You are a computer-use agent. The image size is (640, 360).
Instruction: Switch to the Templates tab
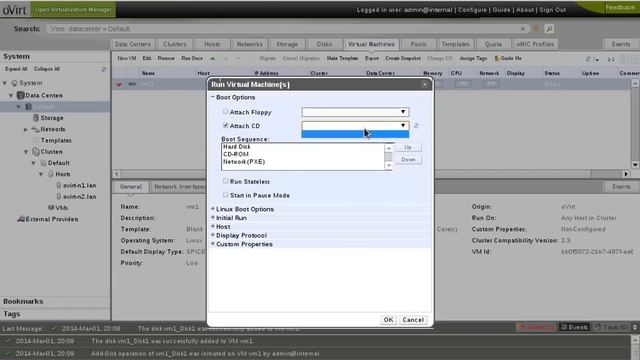pos(455,44)
